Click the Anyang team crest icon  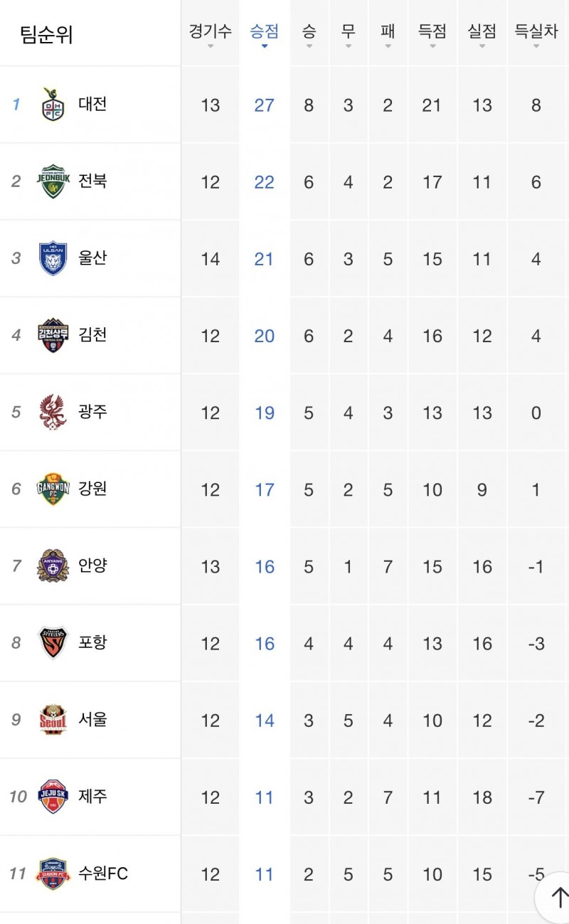(53, 565)
